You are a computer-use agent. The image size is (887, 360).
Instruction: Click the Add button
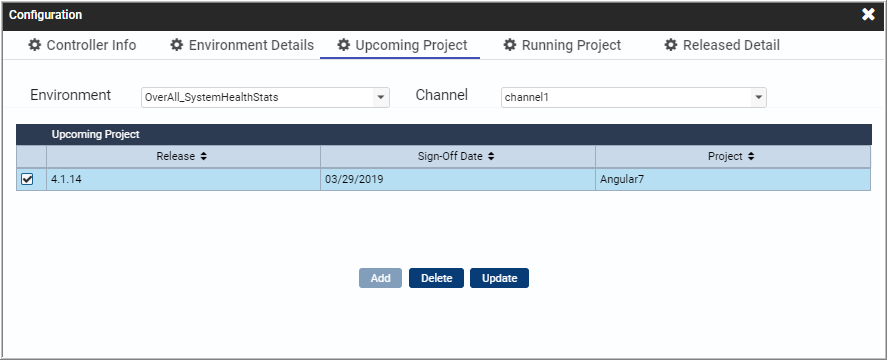tap(381, 278)
